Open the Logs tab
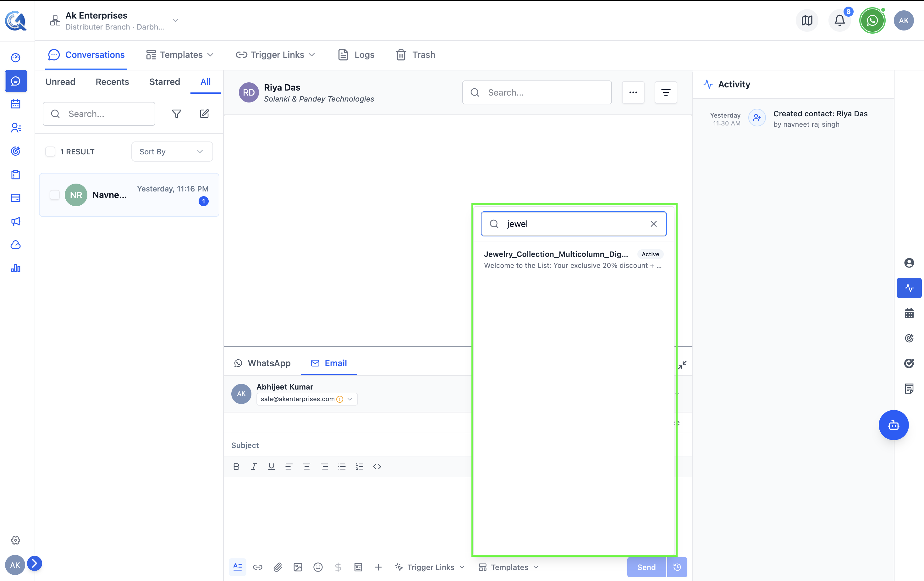This screenshot has height=581, width=924. coord(356,55)
